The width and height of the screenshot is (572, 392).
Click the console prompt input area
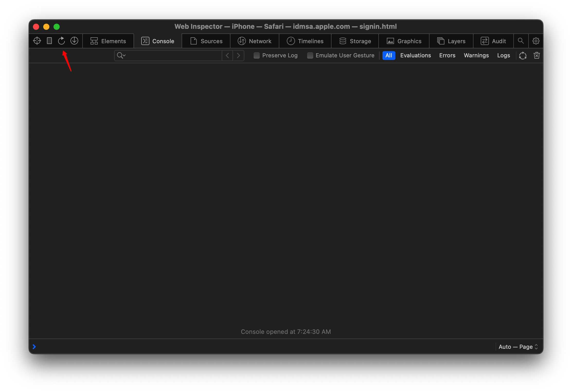[x=257, y=347]
